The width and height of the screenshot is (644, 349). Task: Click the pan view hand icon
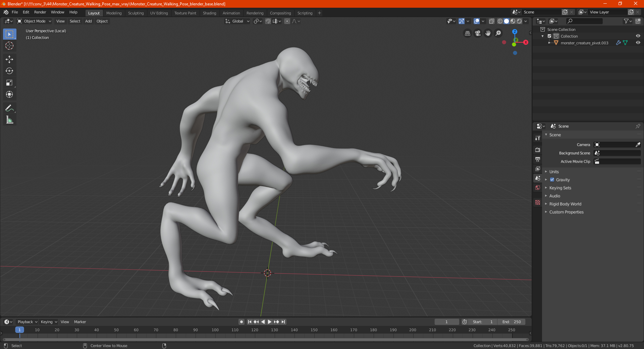pyautogui.click(x=488, y=33)
